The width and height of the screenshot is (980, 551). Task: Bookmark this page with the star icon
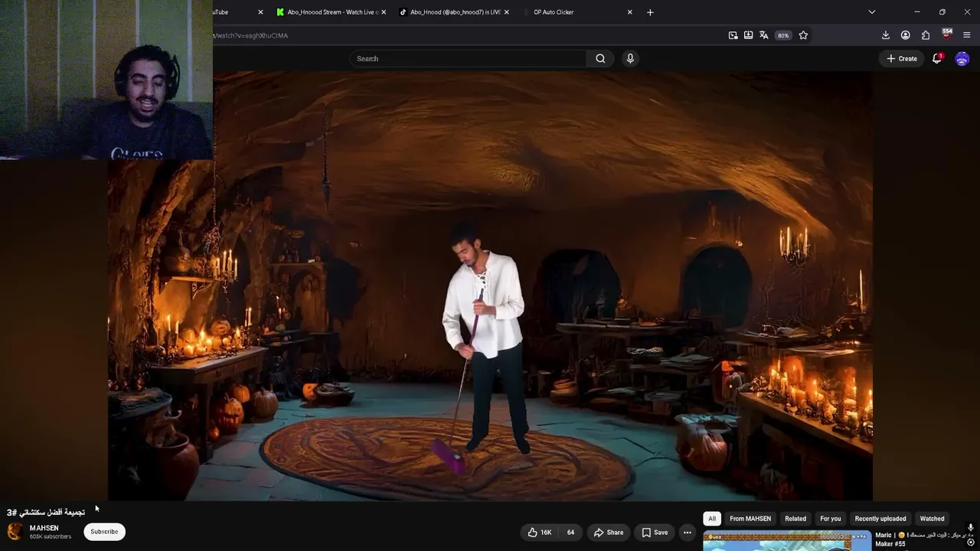[803, 35]
